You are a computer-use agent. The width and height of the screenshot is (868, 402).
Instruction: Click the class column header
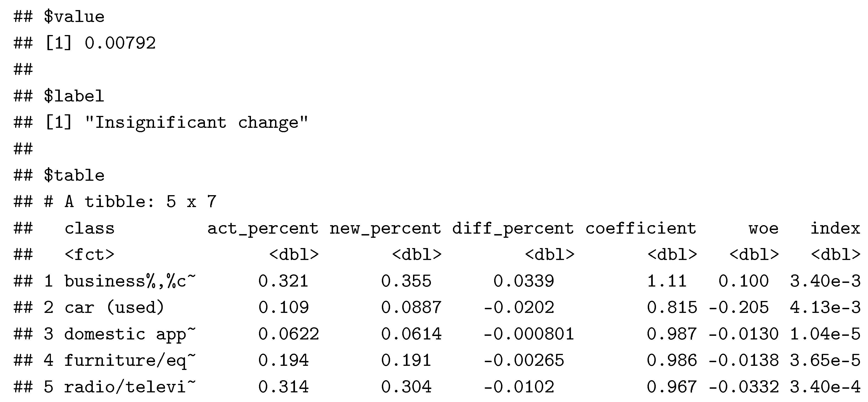pyautogui.click(x=89, y=229)
